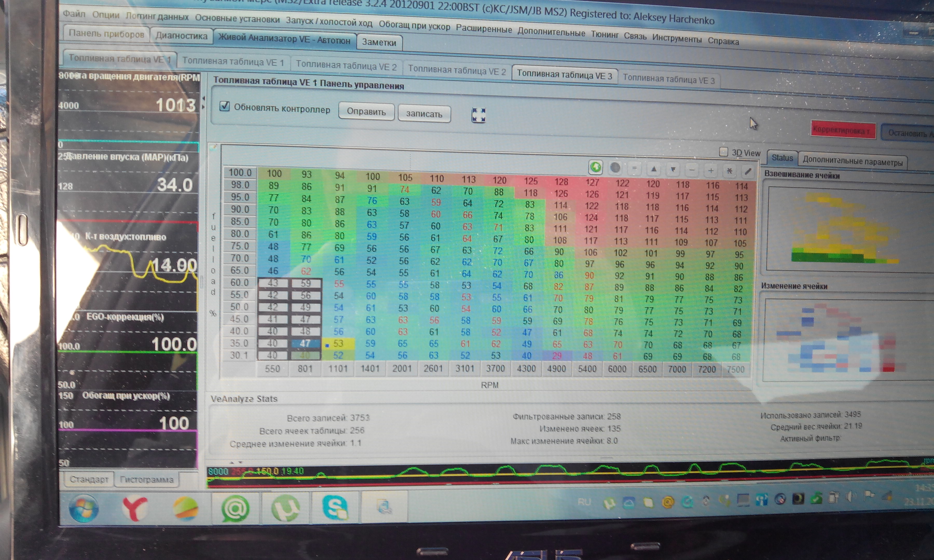Open uTorrent from the taskbar
Image resolution: width=934 pixels, height=560 pixels.
285,509
